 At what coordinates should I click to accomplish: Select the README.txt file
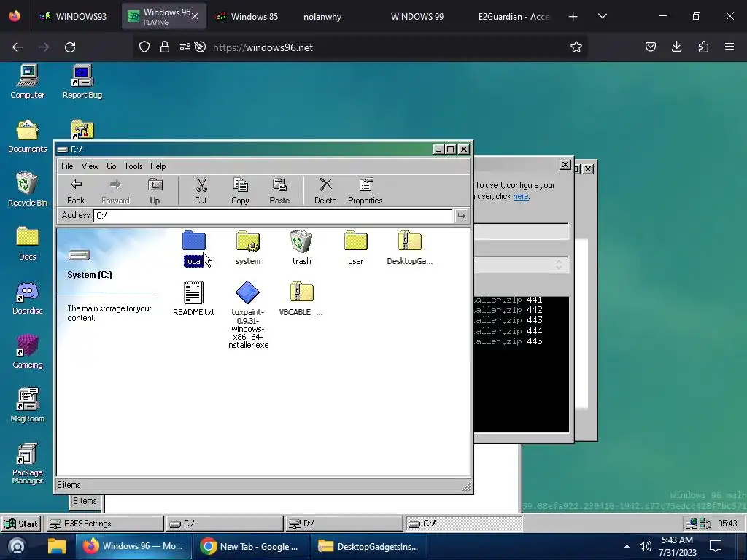point(193,298)
